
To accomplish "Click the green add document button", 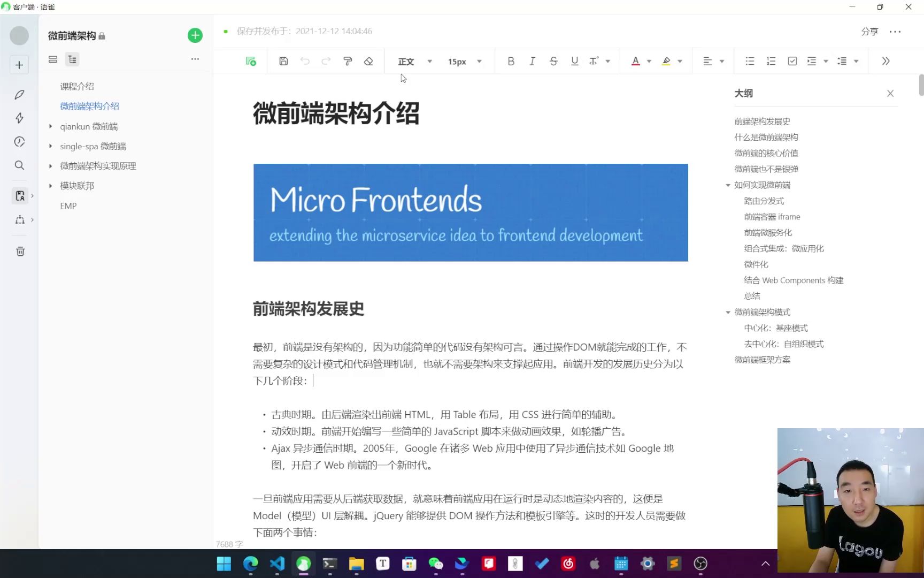I will click(x=195, y=35).
